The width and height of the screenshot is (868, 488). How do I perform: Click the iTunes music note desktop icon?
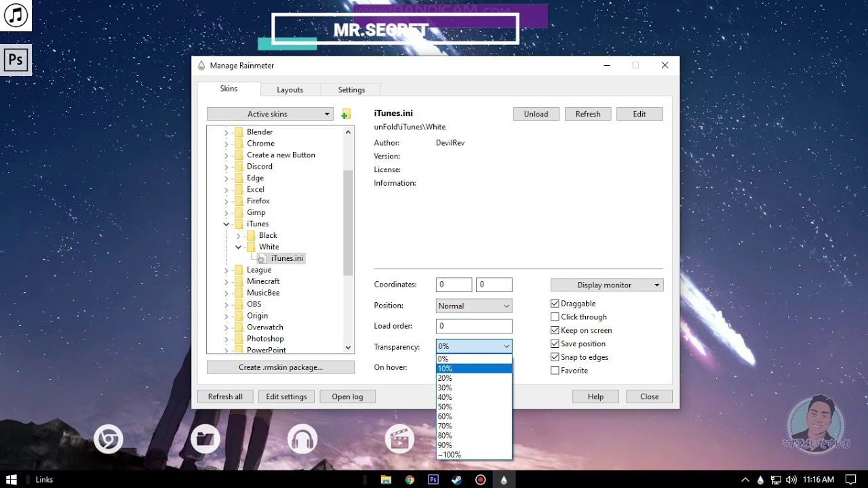[x=16, y=15]
